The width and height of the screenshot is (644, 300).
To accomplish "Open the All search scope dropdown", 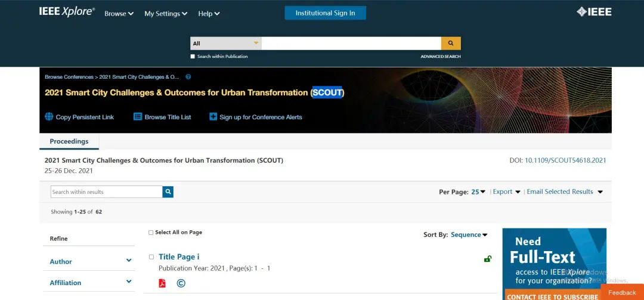I will point(226,43).
